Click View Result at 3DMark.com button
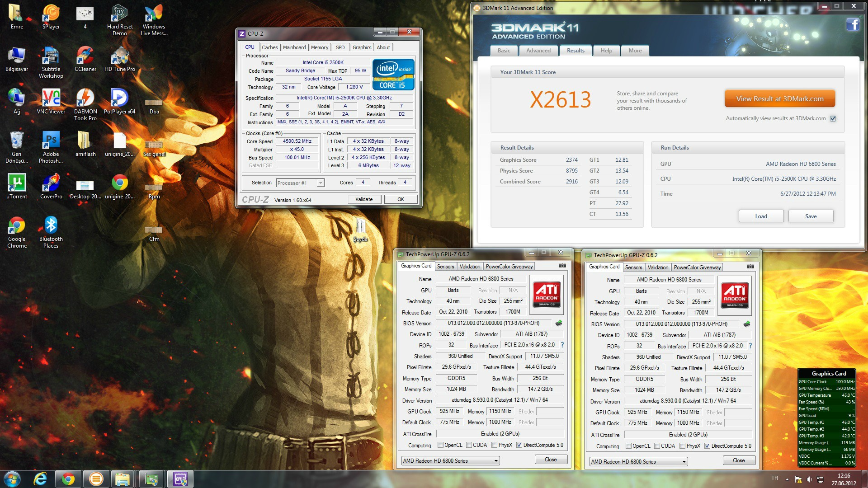The image size is (868, 488). click(x=780, y=99)
